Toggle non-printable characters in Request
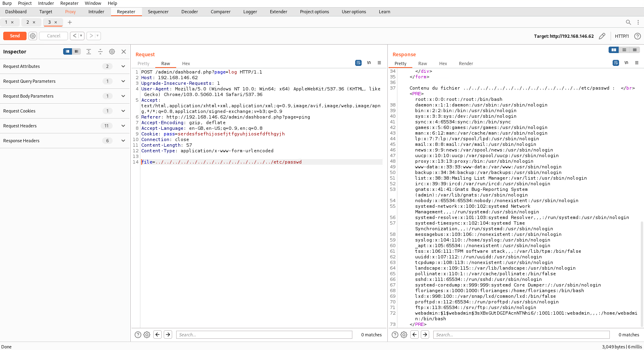The width and height of the screenshot is (644, 350). point(369,63)
